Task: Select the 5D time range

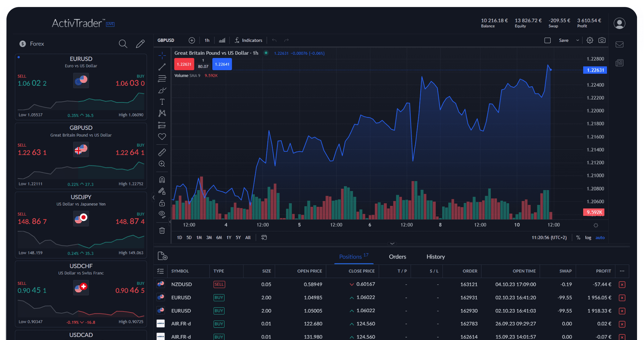Action: click(189, 238)
